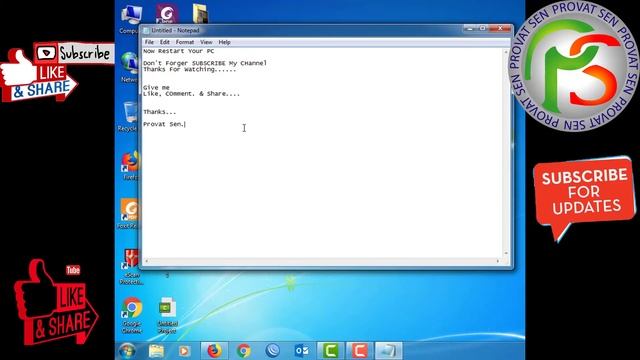Click the line 'Thanks For Watching......'
640x360 pixels.
click(x=189, y=69)
